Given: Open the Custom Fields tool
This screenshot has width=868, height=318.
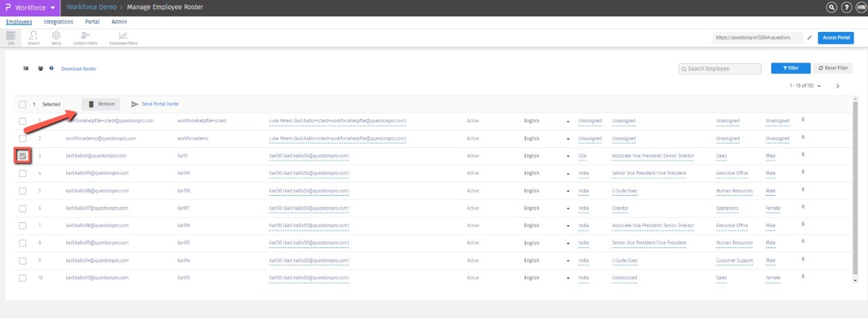Looking at the screenshot, I should [85, 37].
